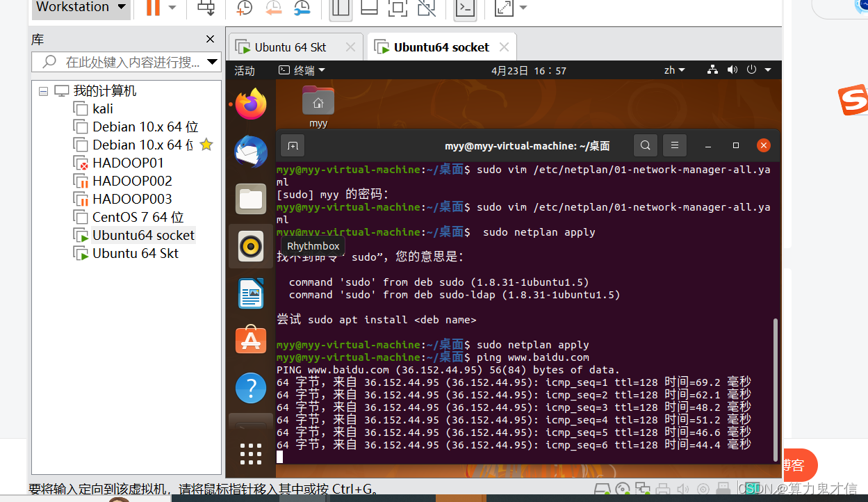
Task: Collapse the 我的计算机 tree node
Action: (42, 90)
